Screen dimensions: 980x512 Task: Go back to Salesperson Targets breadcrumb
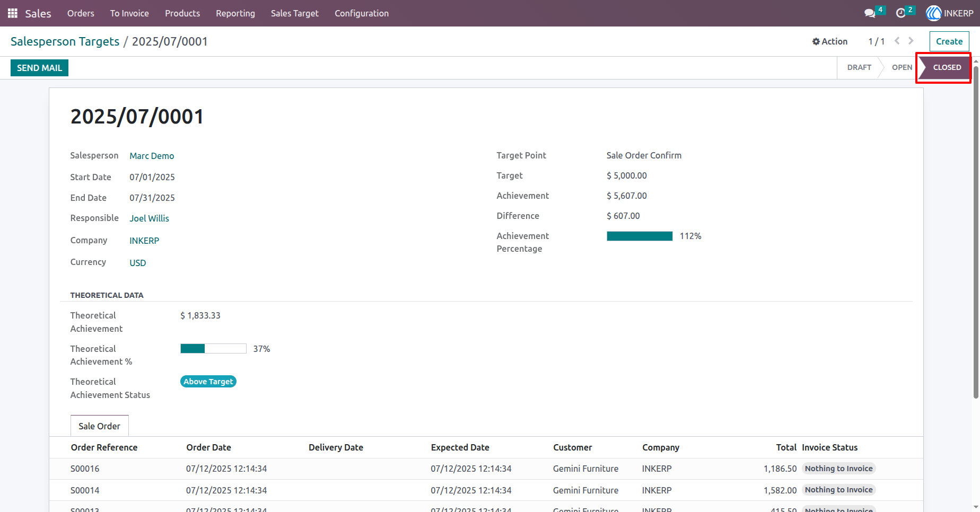pos(65,41)
